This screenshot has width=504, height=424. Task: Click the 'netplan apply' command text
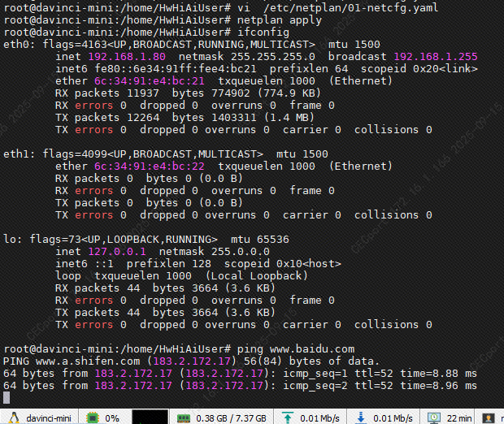pyautogui.click(x=280, y=20)
